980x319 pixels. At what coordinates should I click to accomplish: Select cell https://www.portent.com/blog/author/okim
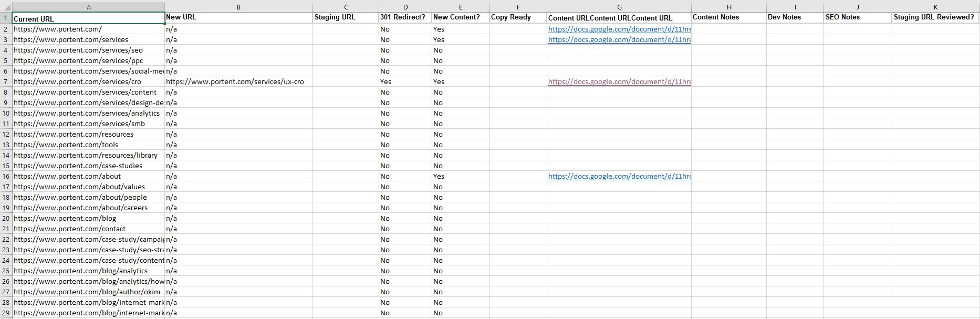coord(88,292)
